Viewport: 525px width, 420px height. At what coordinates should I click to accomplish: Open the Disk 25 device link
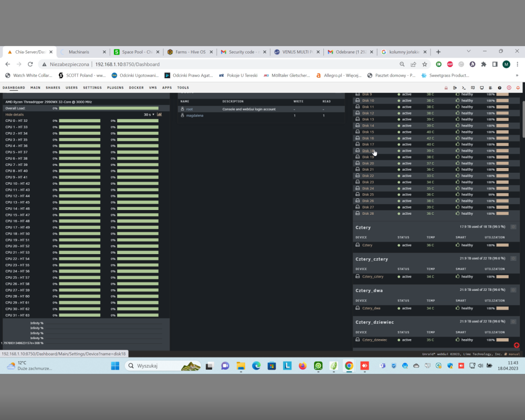click(368, 195)
